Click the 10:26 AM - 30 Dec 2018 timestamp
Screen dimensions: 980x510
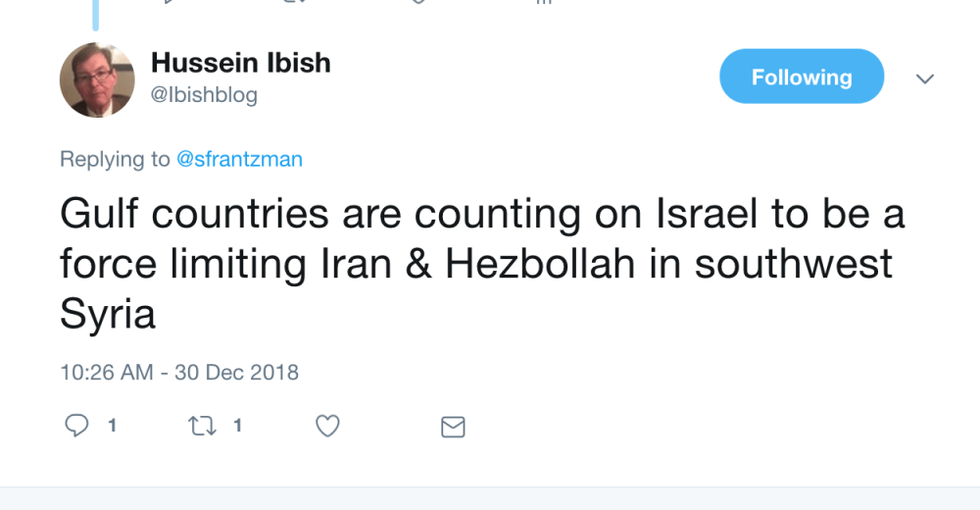[179, 373]
